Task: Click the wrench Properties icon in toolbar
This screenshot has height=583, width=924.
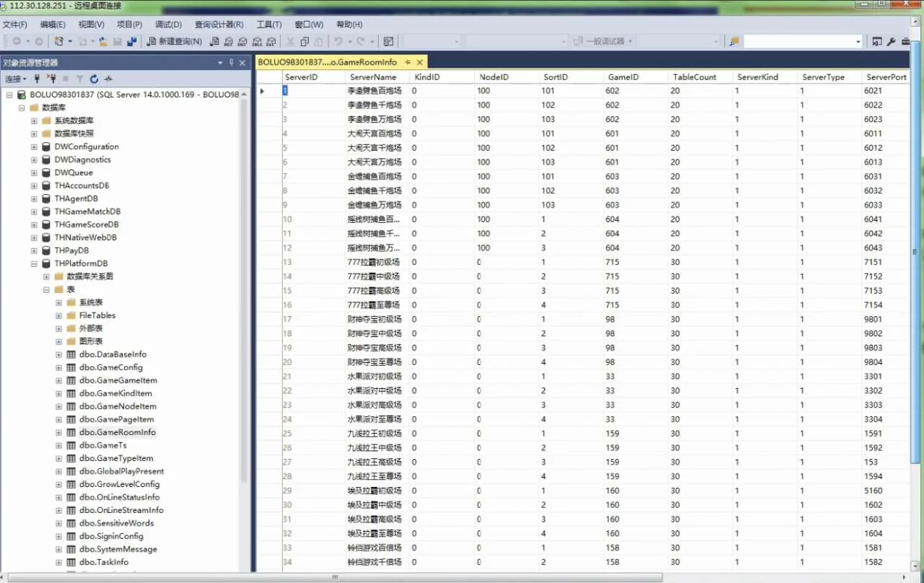Action: point(892,42)
